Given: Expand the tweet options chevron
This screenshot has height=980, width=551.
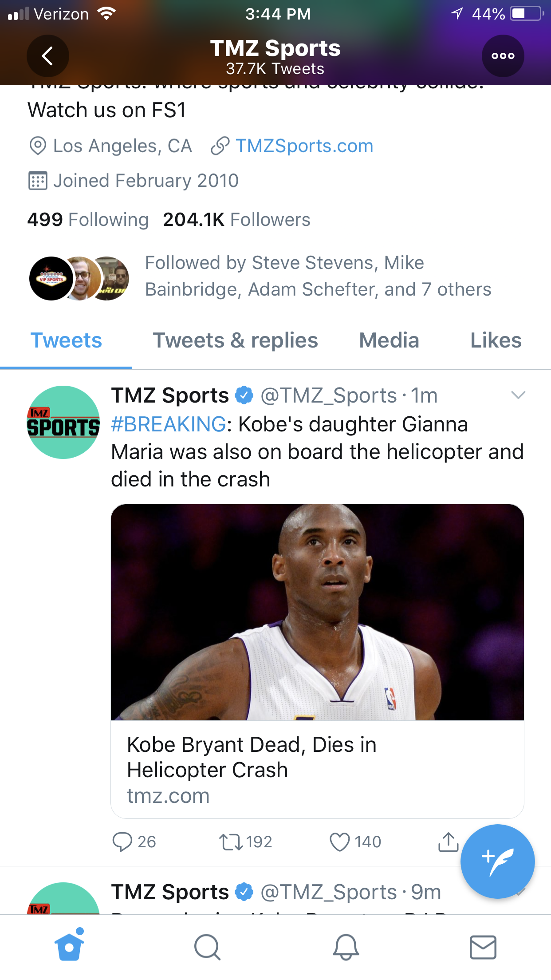Looking at the screenshot, I should click(518, 395).
